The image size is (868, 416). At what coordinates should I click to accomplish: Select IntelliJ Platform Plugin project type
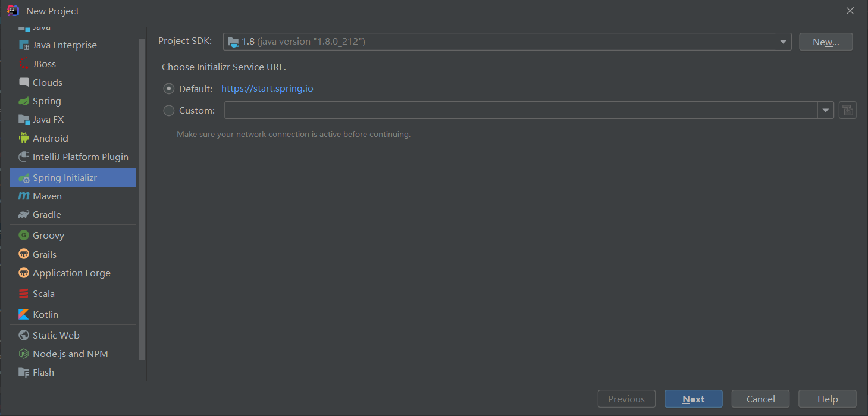(73, 157)
